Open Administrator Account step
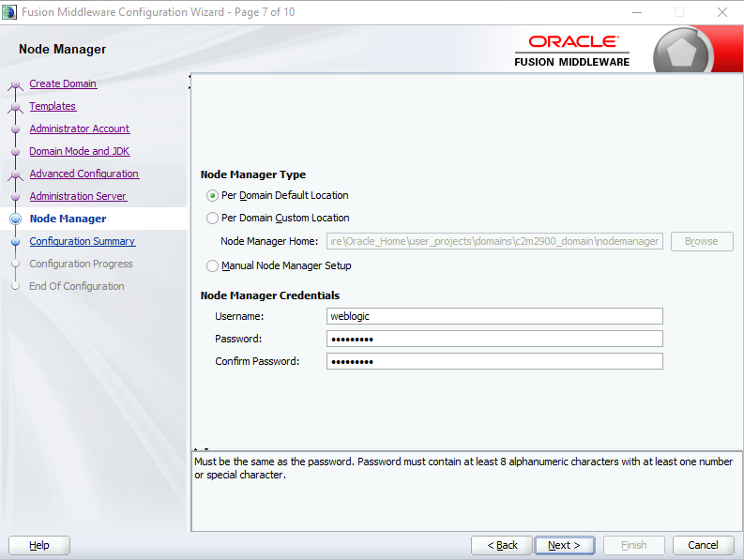This screenshot has height=560, width=744. 79,129
